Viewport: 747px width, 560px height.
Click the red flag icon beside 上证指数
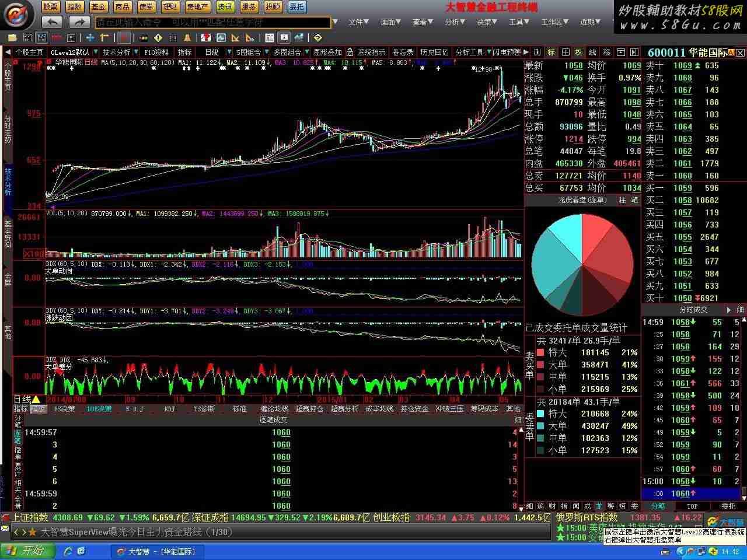5,517
